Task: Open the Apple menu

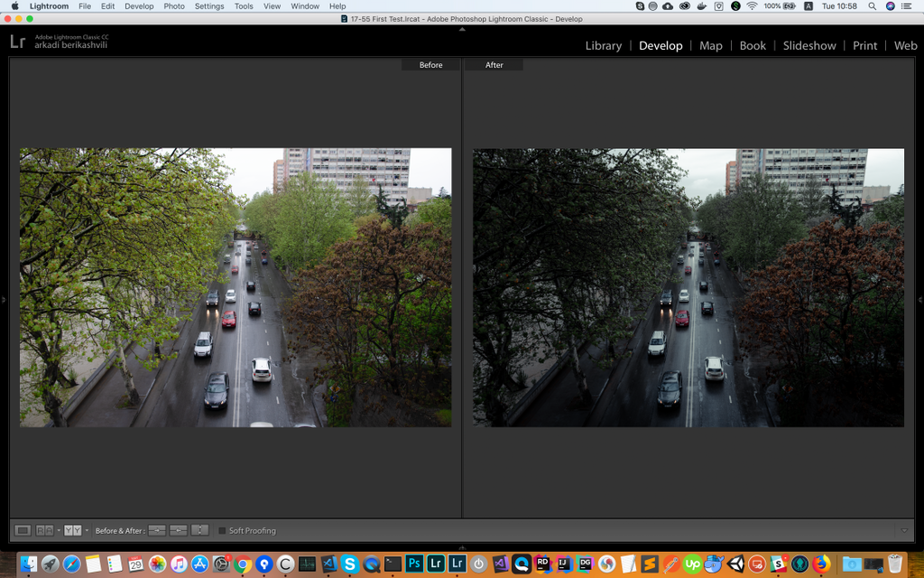Action: [x=14, y=6]
